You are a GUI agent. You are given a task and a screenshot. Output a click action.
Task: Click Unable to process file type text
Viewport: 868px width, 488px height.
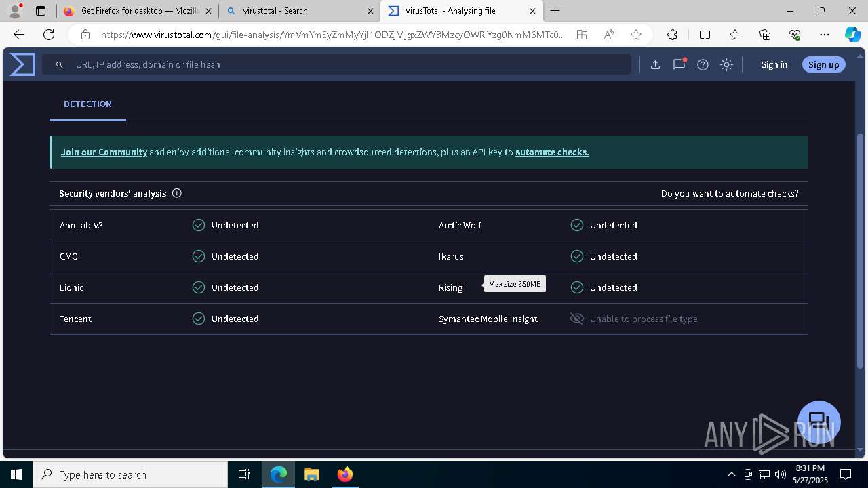tap(644, 319)
